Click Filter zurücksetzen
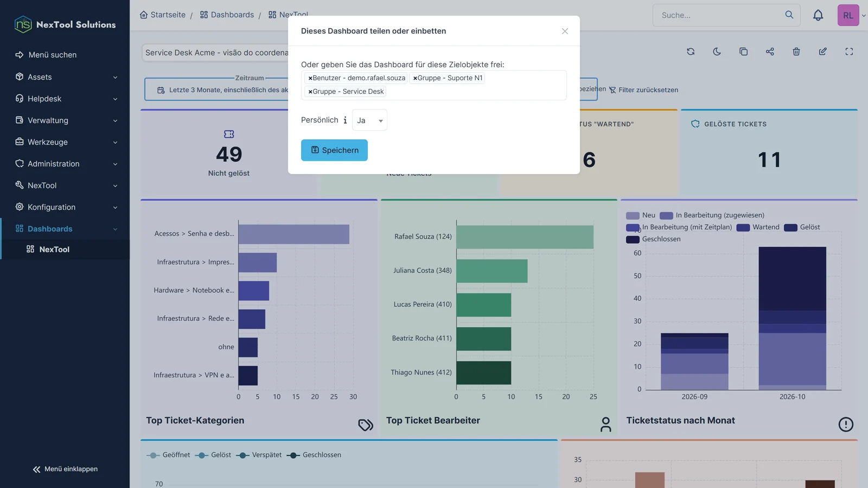 (x=643, y=90)
